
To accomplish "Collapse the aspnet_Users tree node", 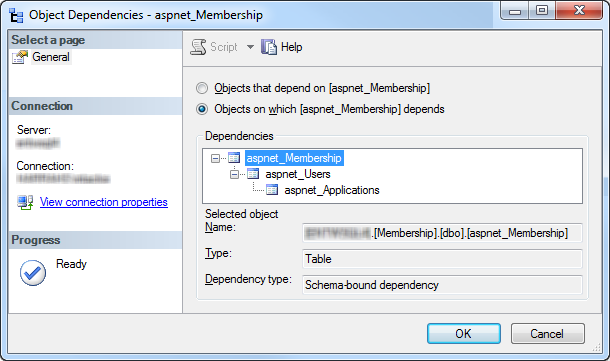I will (234, 174).
